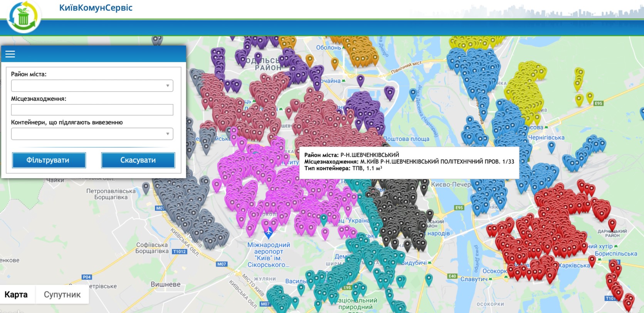This screenshot has height=313, width=644.
Task: Click the Місцезнаходження text field
Action: click(92, 110)
